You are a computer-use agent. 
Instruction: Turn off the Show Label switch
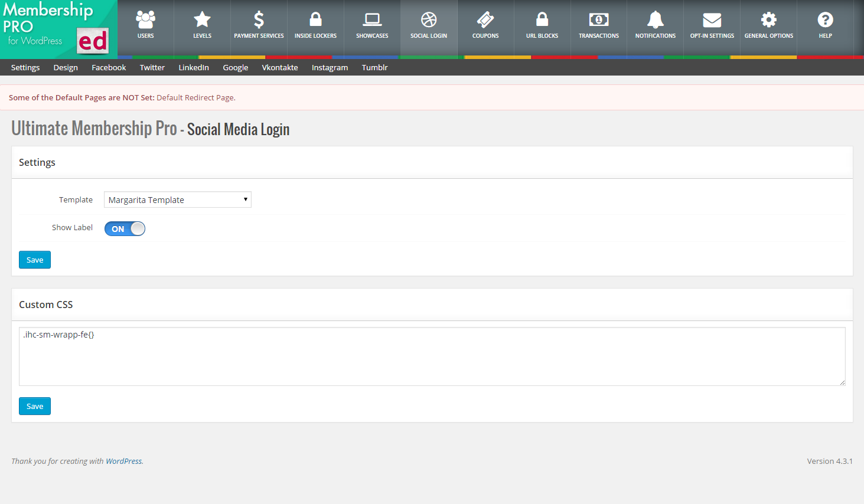(125, 228)
